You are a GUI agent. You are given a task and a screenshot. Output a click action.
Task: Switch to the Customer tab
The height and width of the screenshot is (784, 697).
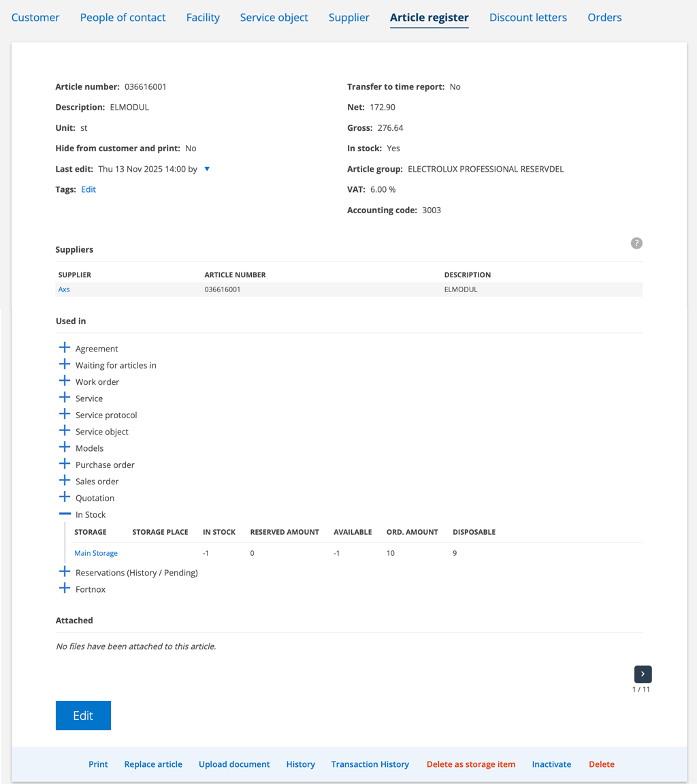(x=35, y=18)
